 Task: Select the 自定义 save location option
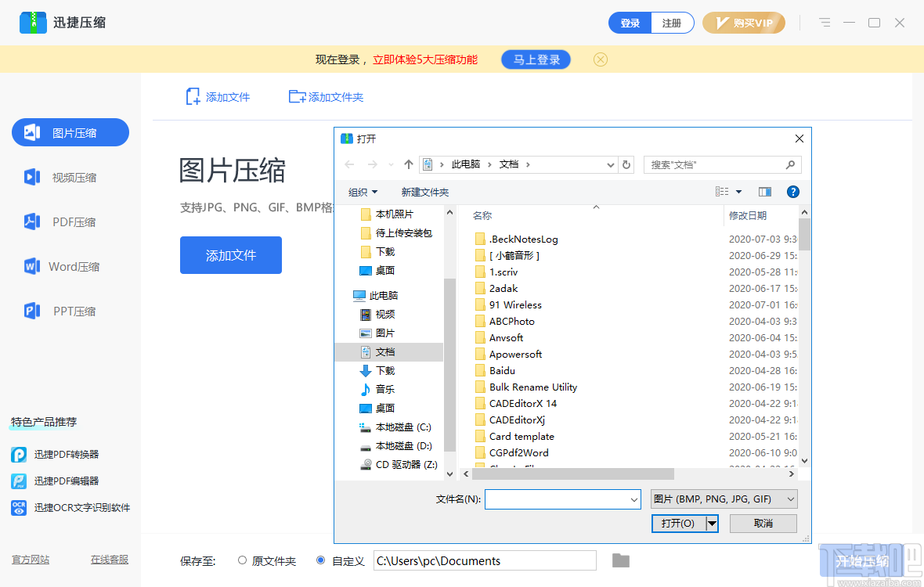[x=320, y=560]
